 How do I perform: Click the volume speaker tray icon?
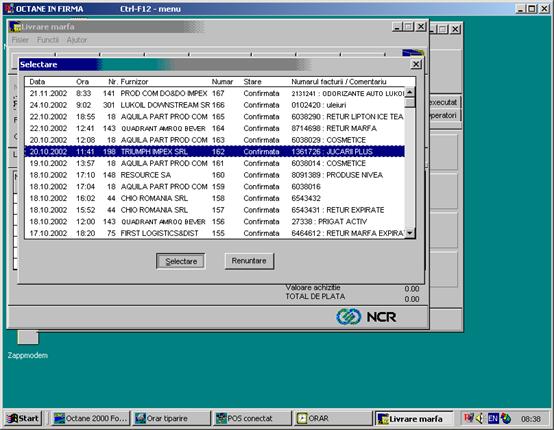point(479,419)
